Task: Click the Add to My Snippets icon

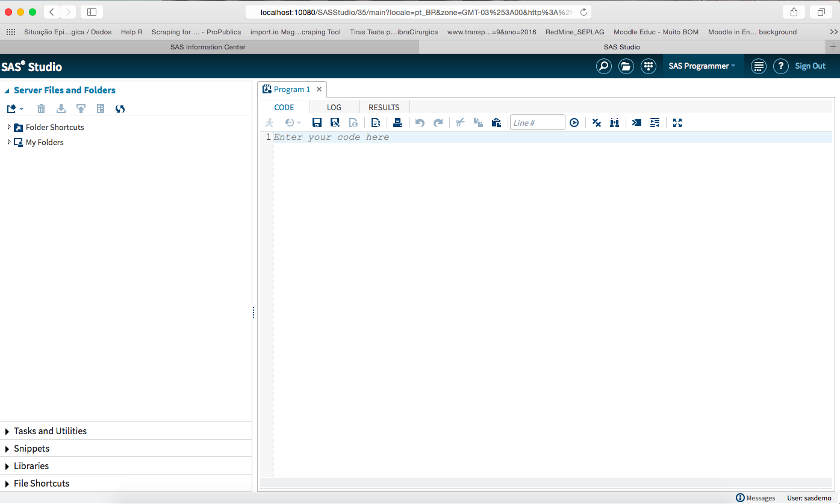Action: coord(376,123)
